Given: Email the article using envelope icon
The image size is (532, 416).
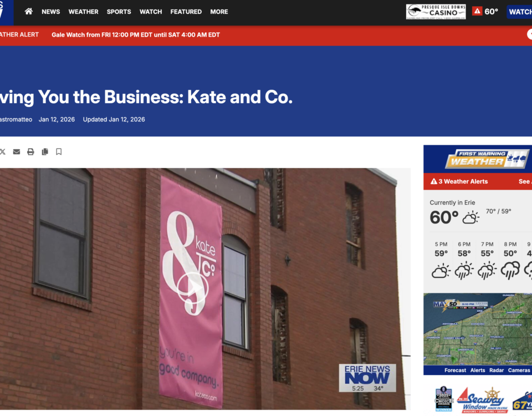Looking at the screenshot, I should click(x=16, y=152).
